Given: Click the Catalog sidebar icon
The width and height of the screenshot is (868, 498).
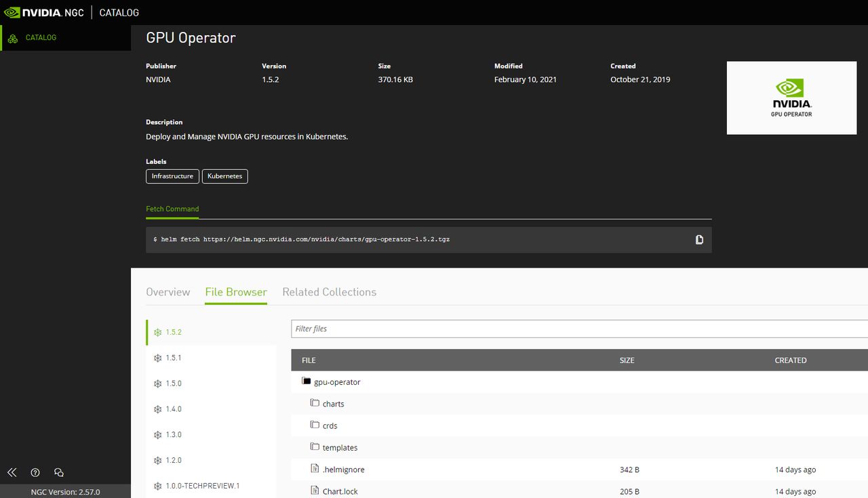Looking at the screenshot, I should click(x=13, y=38).
